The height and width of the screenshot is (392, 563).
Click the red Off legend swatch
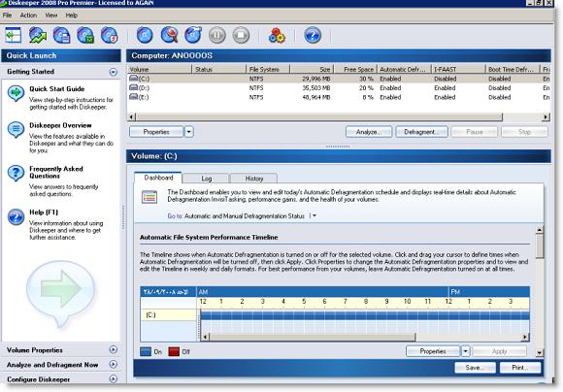coord(174,351)
